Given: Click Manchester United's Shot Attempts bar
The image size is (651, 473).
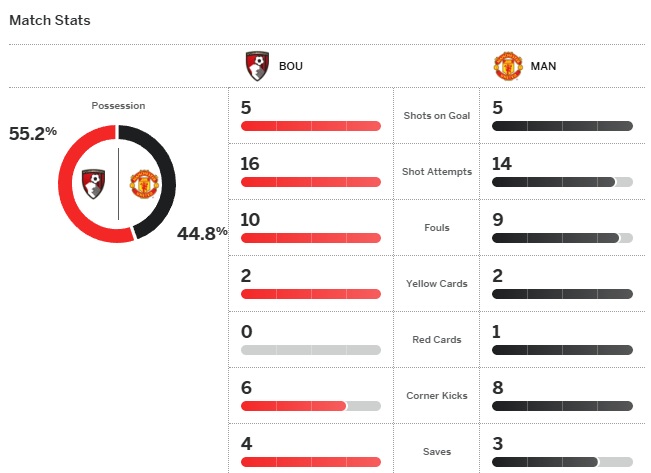Looking at the screenshot, I should [x=553, y=182].
